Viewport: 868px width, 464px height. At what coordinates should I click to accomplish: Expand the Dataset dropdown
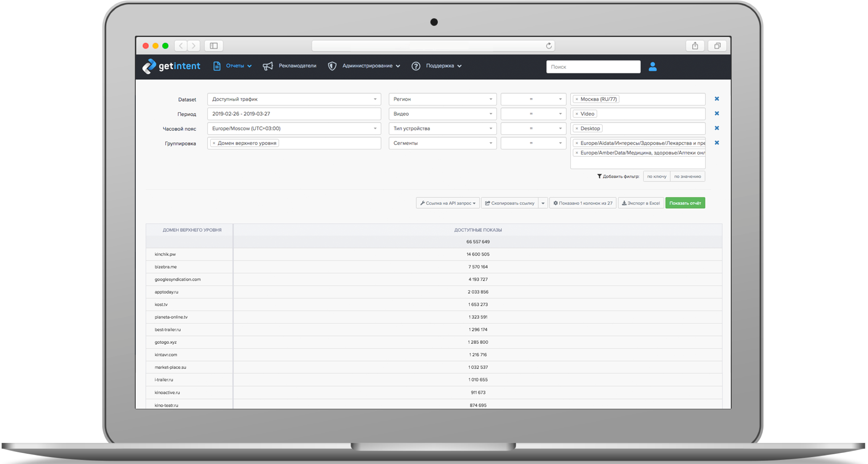[x=294, y=99]
